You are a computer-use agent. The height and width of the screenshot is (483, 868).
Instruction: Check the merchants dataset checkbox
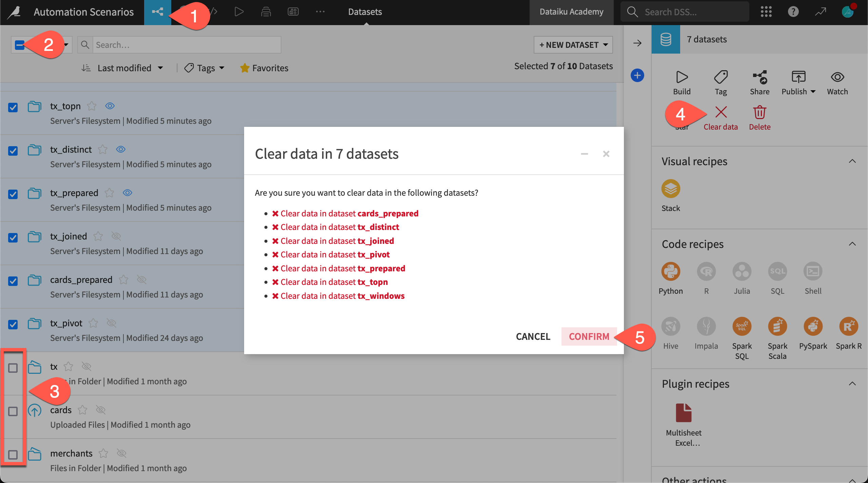(x=13, y=455)
